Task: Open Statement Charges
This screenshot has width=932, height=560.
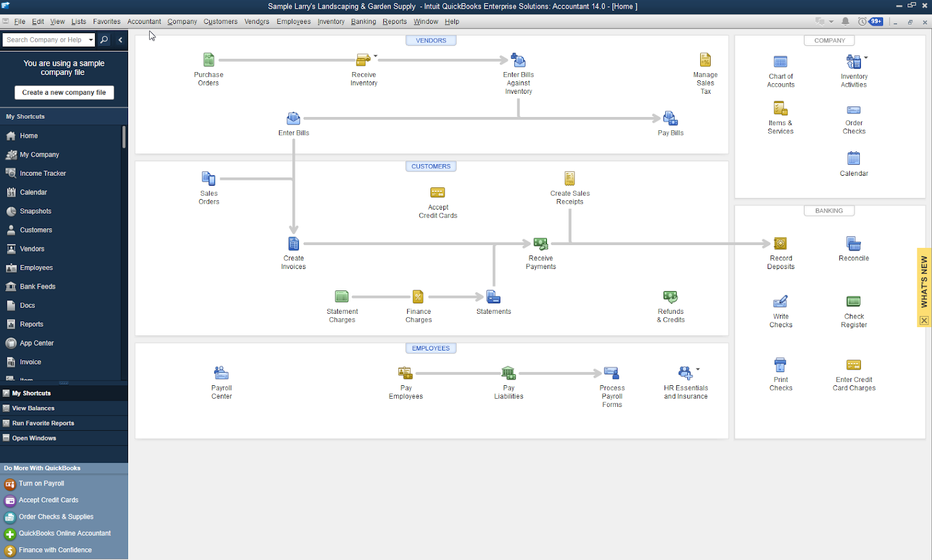Action: pyautogui.click(x=342, y=297)
